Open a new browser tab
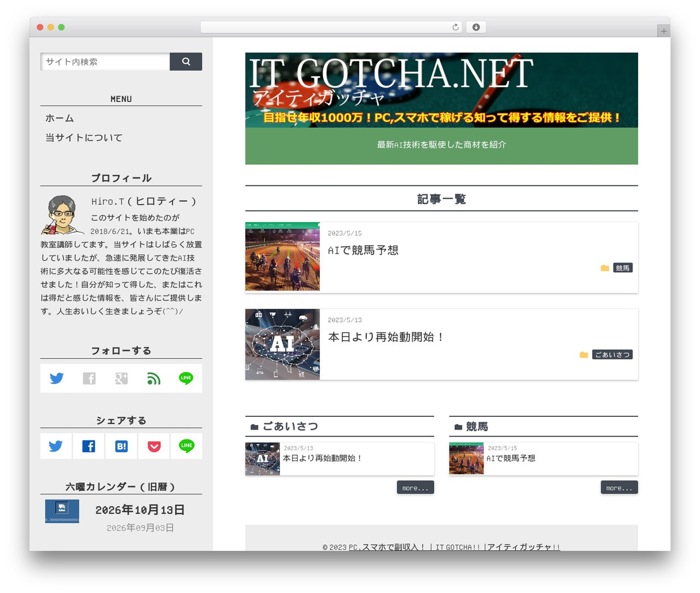Image resolution: width=700 pixels, height=593 pixels. [x=663, y=31]
